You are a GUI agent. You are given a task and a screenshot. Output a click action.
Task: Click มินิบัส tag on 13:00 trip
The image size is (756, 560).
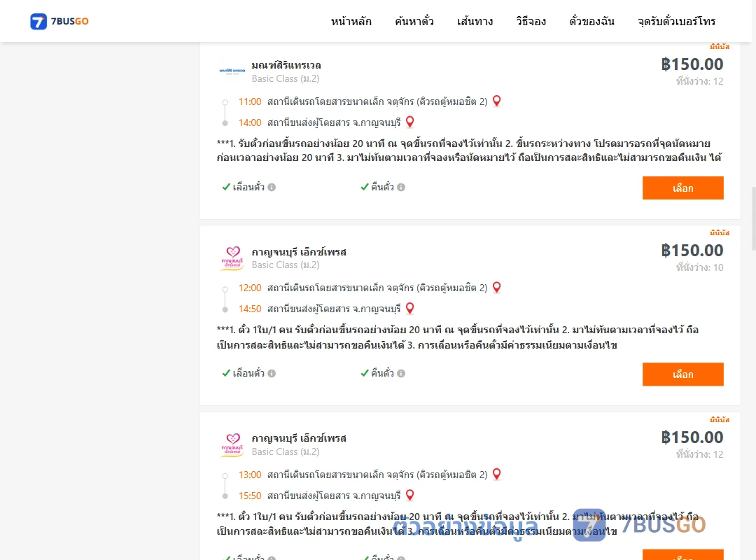(x=720, y=419)
